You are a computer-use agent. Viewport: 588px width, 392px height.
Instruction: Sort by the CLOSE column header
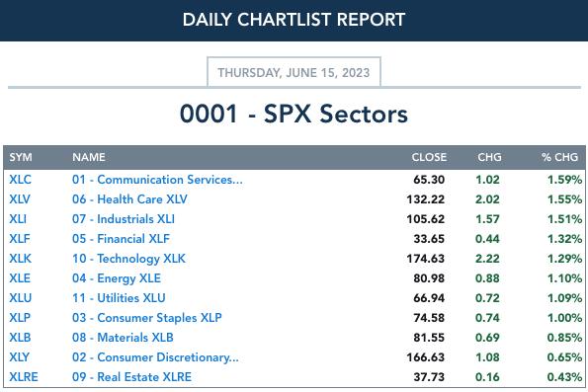tap(429, 157)
